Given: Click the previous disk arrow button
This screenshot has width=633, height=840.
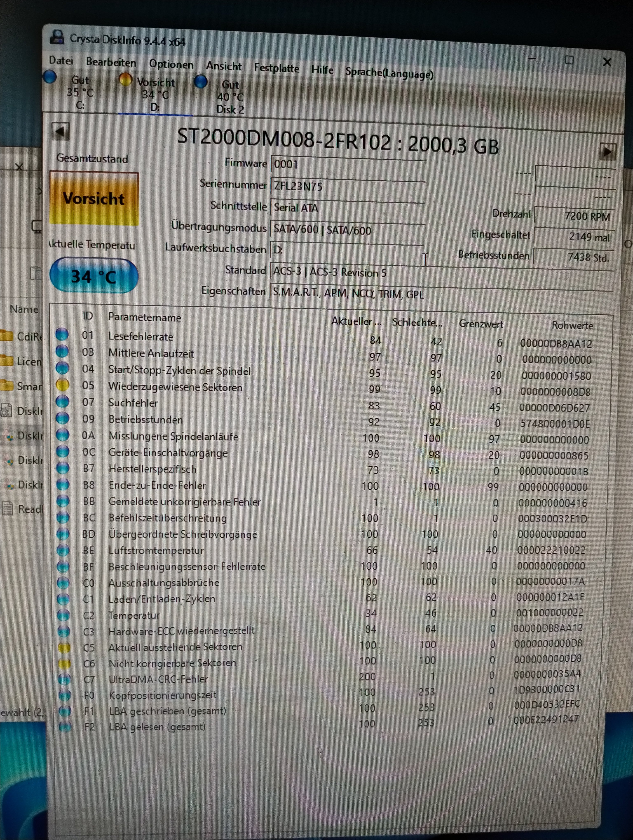Looking at the screenshot, I should tap(60, 132).
